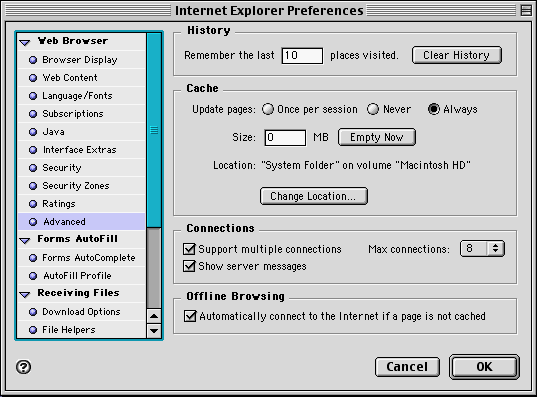Click the help question mark icon

pyautogui.click(x=24, y=367)
